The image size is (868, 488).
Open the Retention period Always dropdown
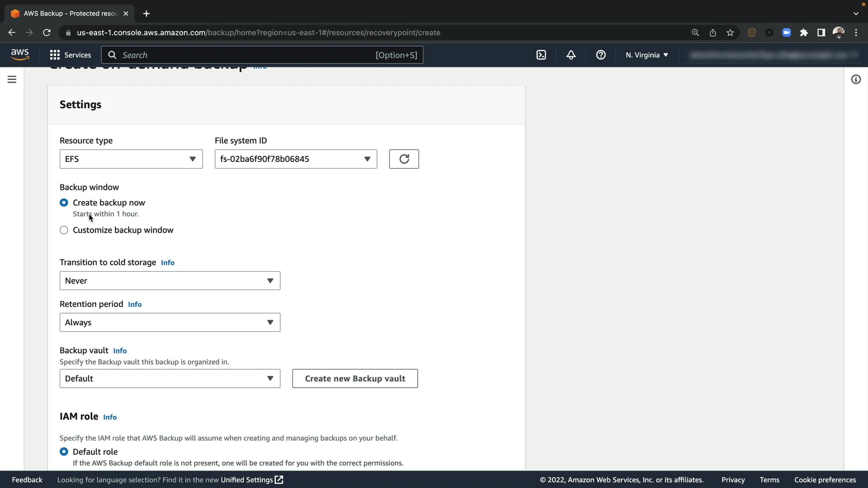click(x=170, y=322)
